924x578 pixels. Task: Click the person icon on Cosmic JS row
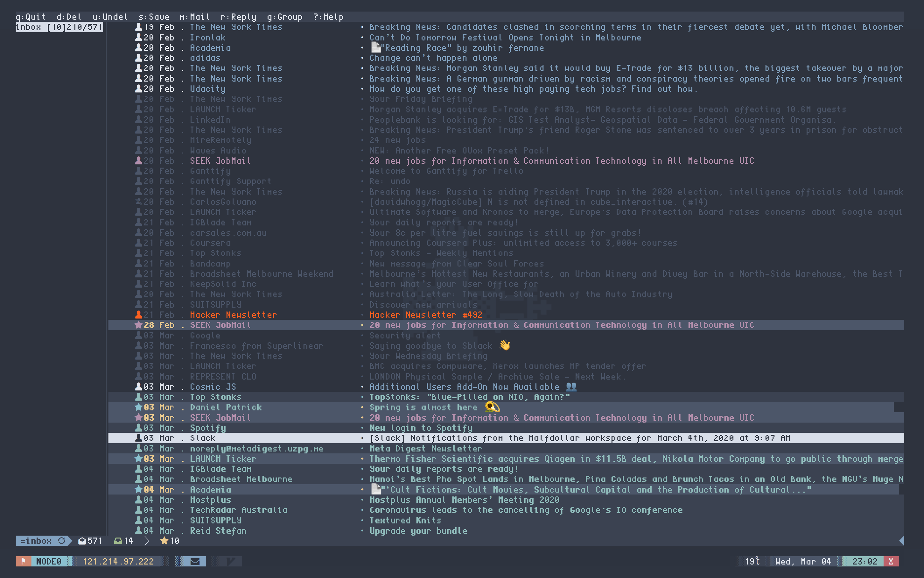coord(139,387)
